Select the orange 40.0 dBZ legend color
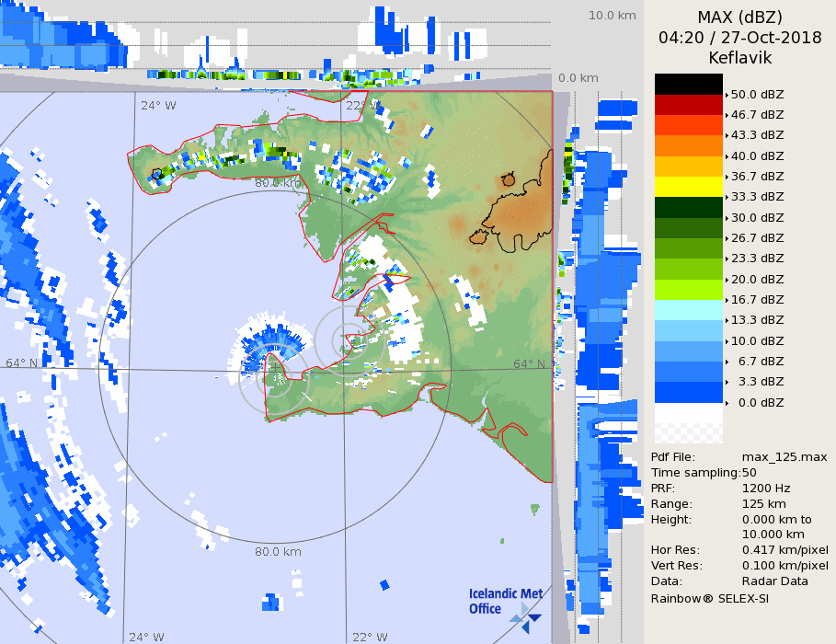 coord(688,145)
